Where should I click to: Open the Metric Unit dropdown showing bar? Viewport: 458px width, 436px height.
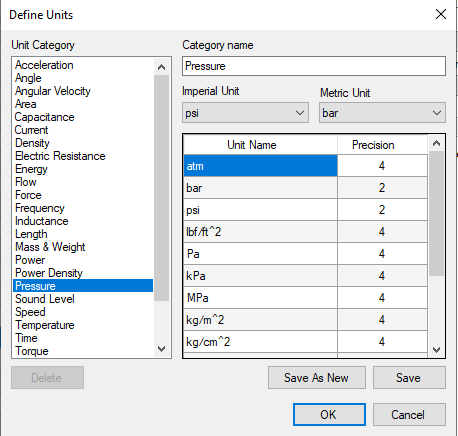point(382,113)
